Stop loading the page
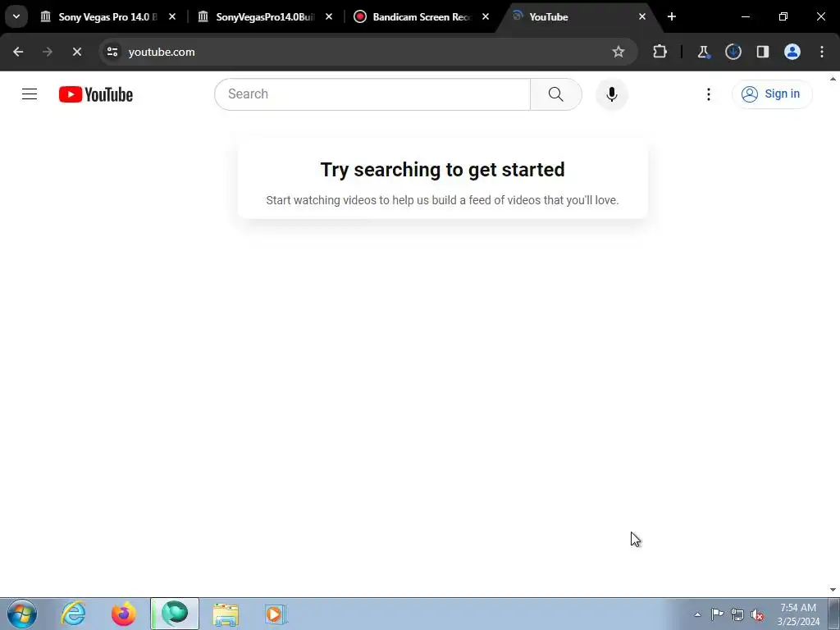Image resolution: width=840 pixels, height=630 pixels. tap(76, 52)
